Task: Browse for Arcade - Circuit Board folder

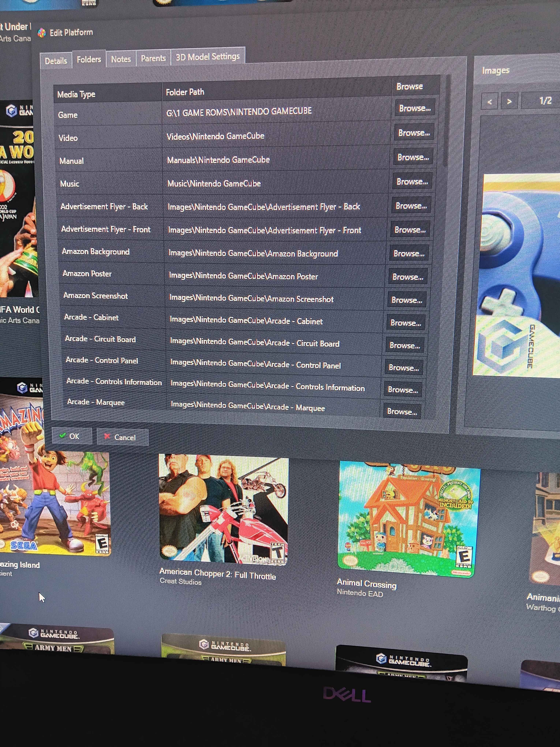Action: 404,345
